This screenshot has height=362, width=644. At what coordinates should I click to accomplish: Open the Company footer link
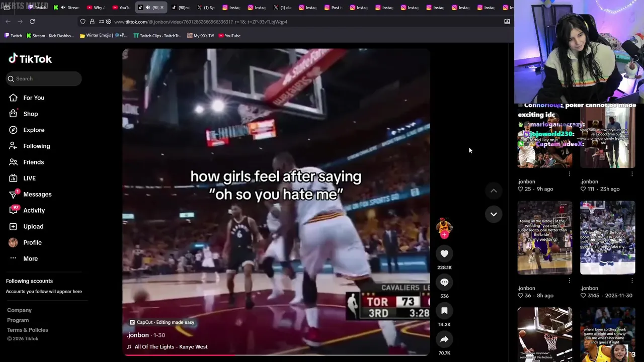19,310
